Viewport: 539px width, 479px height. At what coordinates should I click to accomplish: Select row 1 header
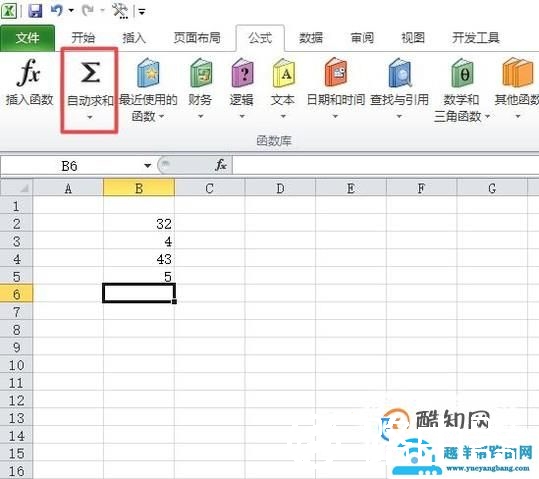point(16,206)
